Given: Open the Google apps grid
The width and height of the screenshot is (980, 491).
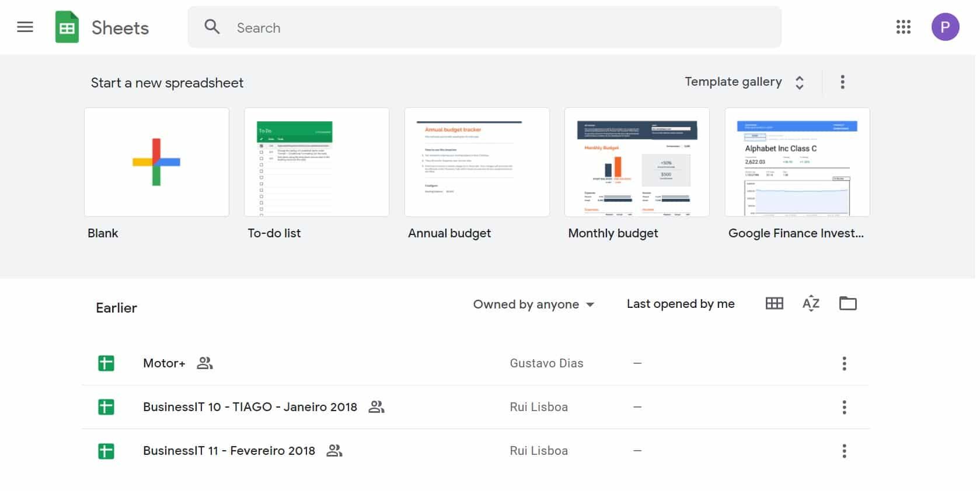Looking at the screenshot, I should 903,27.
